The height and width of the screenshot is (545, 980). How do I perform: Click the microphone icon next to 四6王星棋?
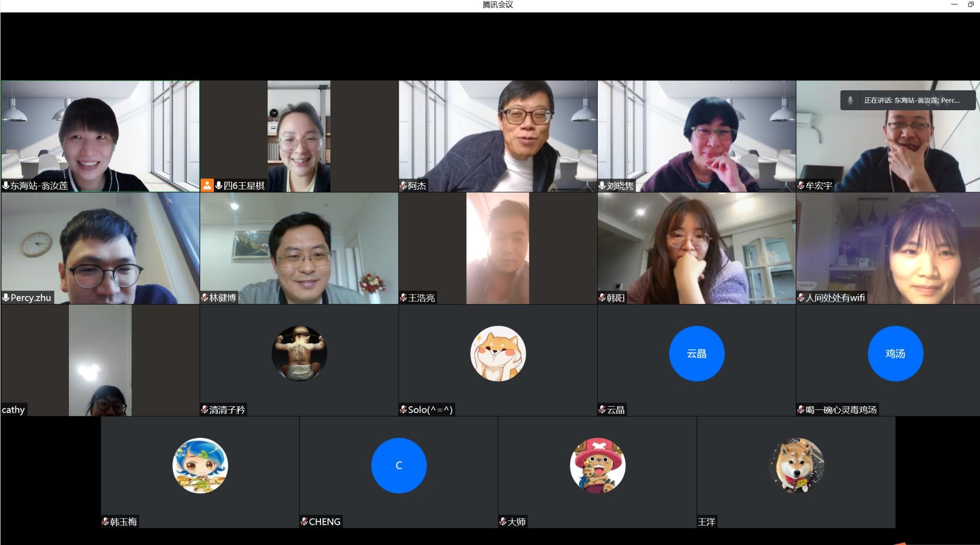(218, 186)
